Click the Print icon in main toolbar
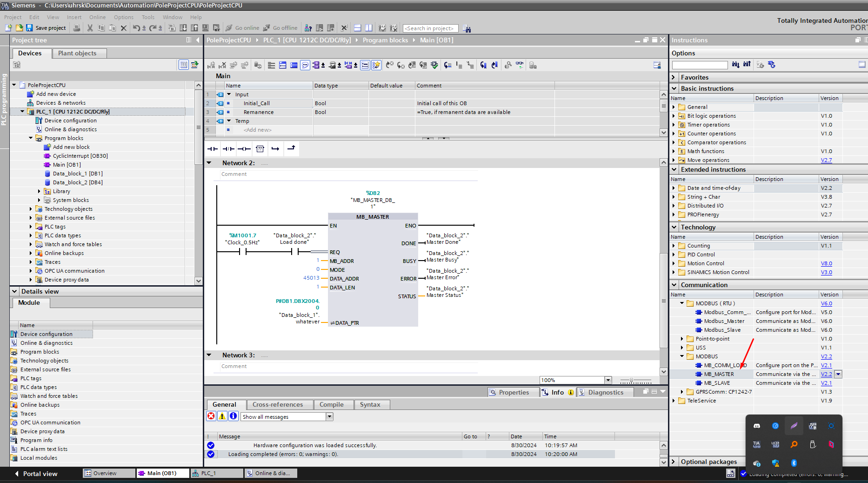This screenshot has width=868, height=483. coord(77,28)
